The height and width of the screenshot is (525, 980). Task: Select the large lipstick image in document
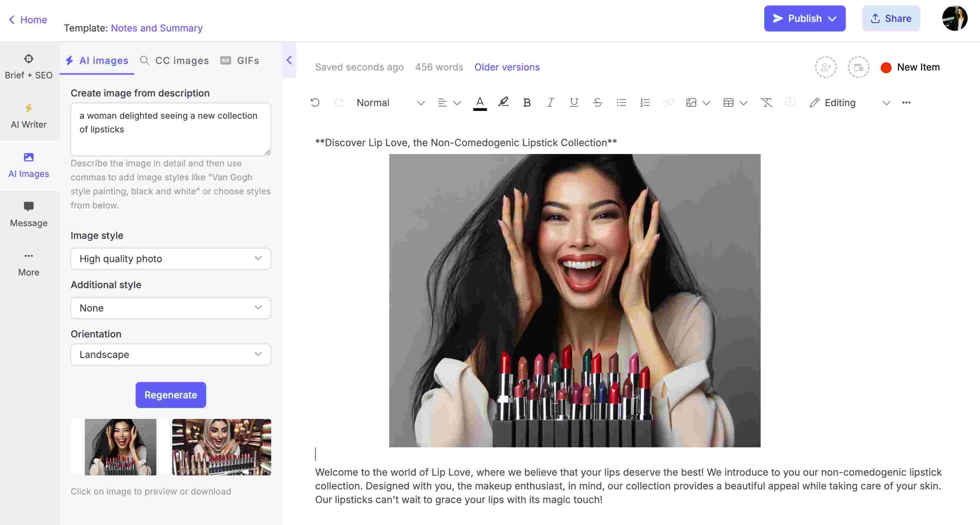pyautogui.click(x=575, y=300)
